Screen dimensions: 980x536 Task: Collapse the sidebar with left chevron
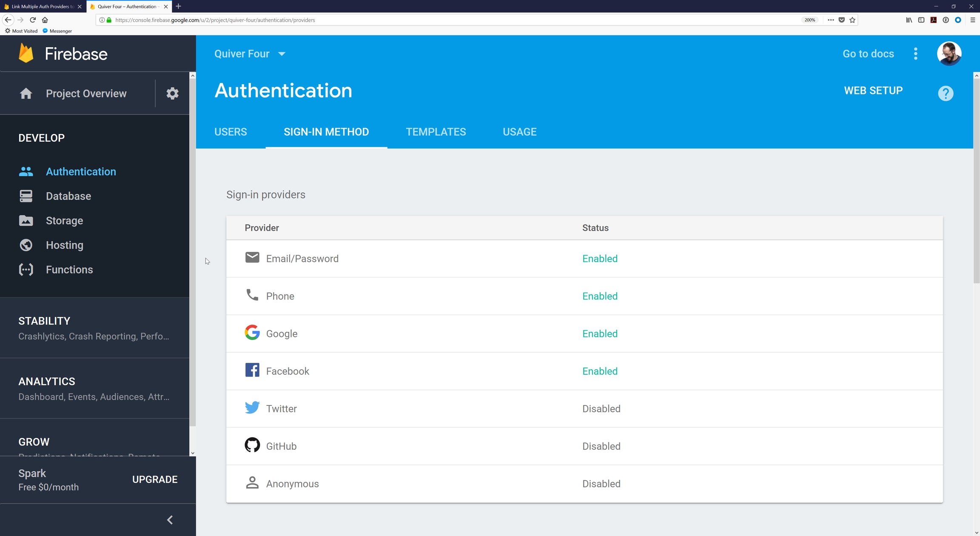tap(170, 520)
